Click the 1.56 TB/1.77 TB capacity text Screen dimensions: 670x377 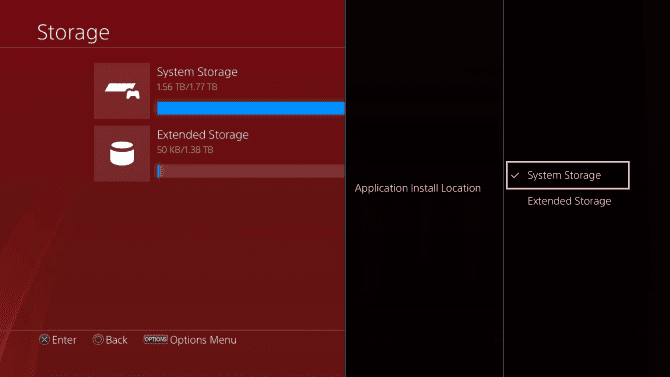pos(187,87)
